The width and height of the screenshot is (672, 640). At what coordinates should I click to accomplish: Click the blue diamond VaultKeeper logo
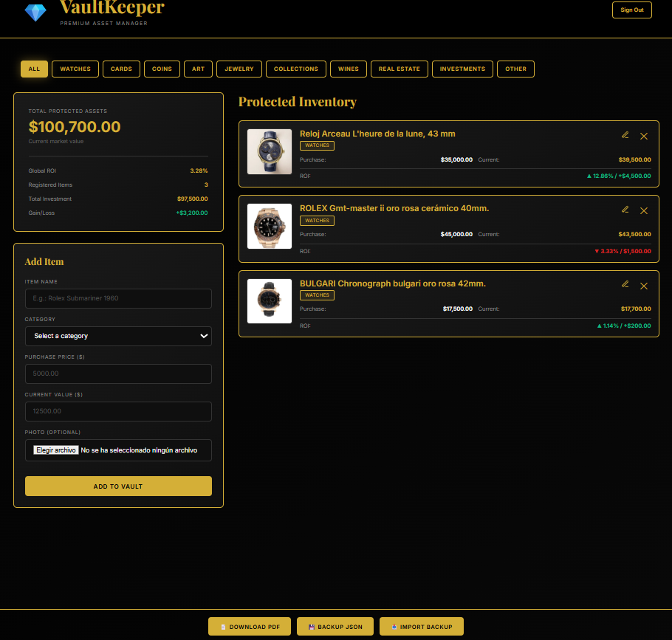pos(35,13)
